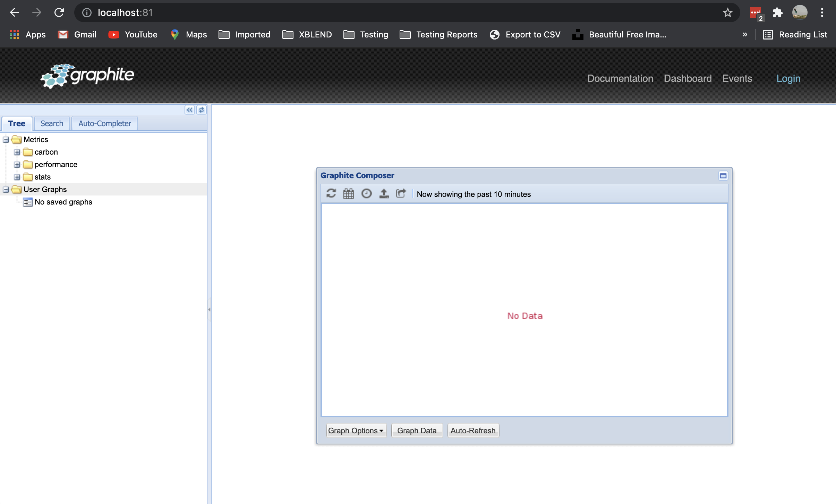Open the Reading List
This screenshot has height=504, width=836.
pyautogui.click(x=795, y=35)
